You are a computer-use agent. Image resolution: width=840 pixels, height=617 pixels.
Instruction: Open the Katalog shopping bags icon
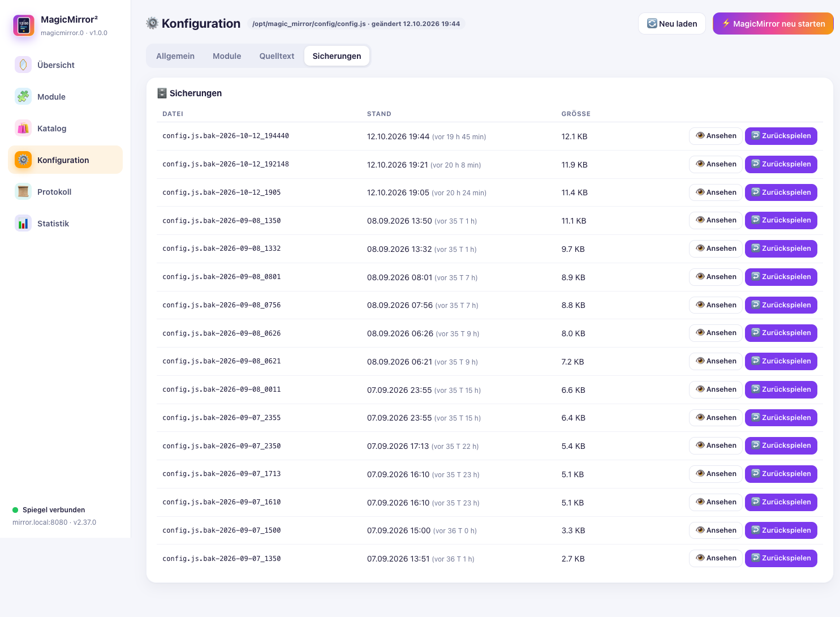pos(23,128)
